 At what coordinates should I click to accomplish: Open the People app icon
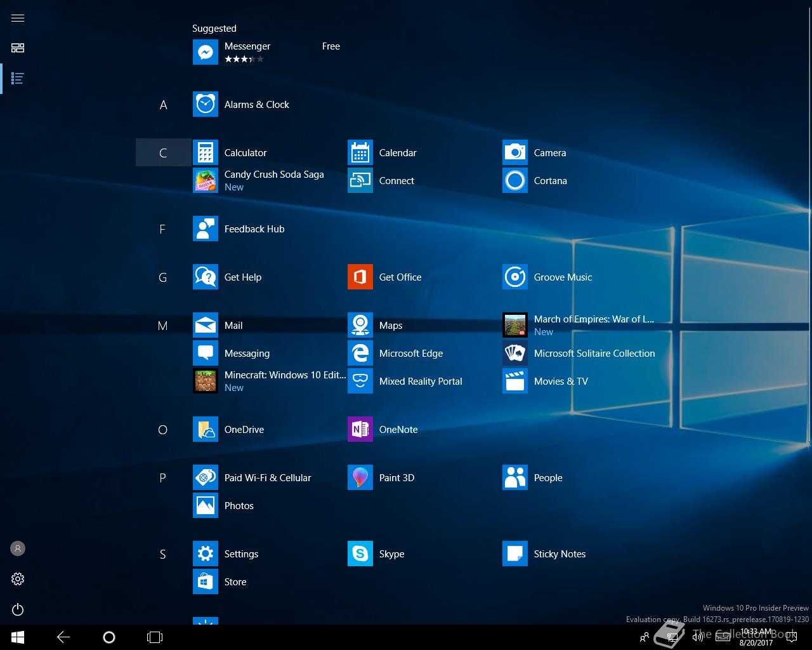click(515, 477)
